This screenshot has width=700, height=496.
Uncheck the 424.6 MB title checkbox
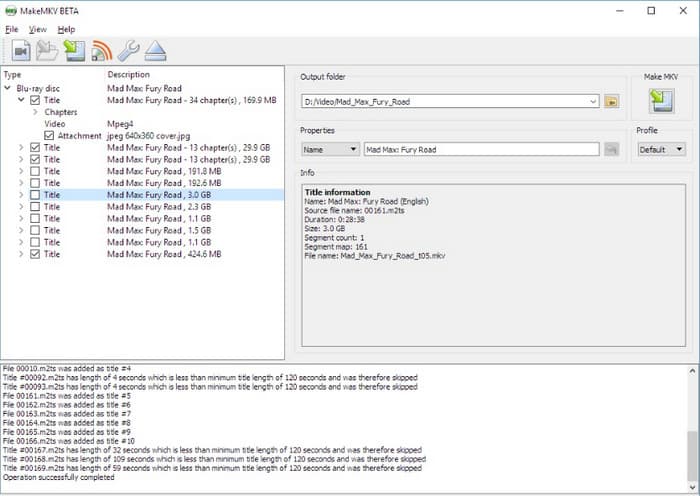point(35,254)
